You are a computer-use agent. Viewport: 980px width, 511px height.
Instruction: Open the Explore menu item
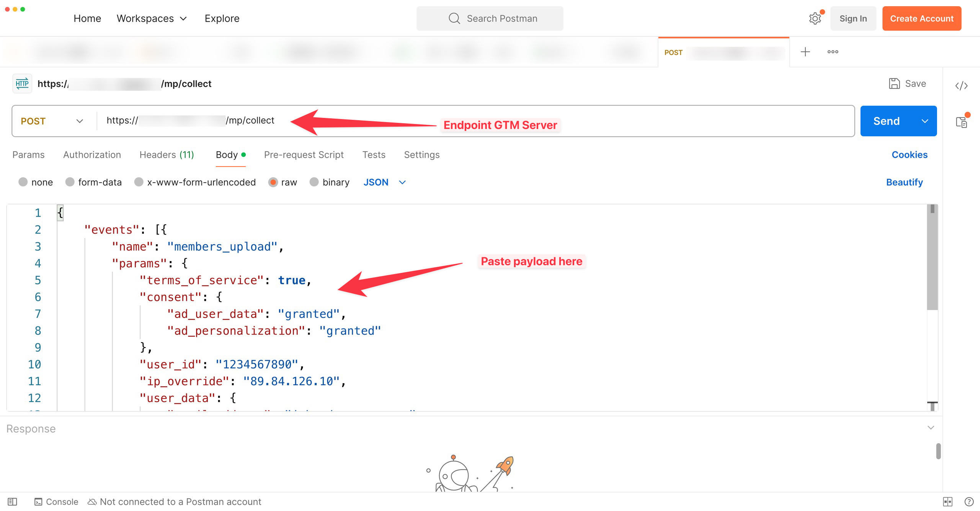[x=222, y=18]
